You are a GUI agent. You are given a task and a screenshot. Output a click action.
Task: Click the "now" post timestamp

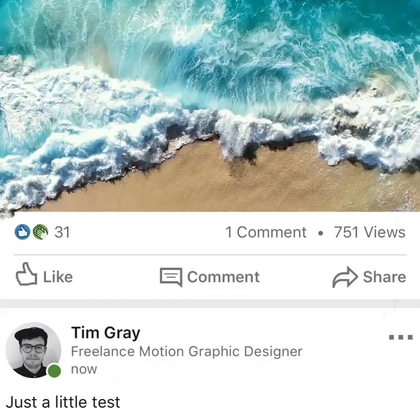click(84, 369)
